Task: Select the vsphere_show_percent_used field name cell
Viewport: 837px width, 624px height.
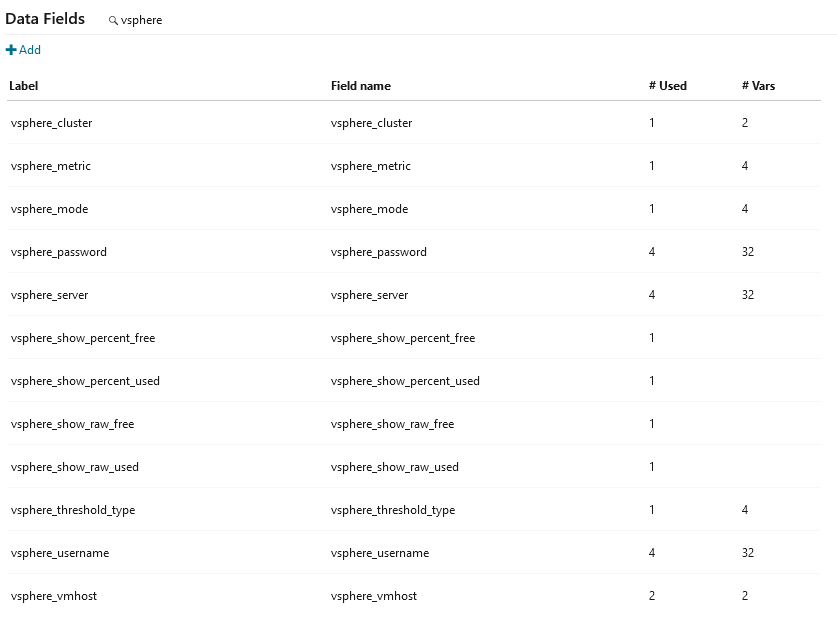Action: [405, 381]
